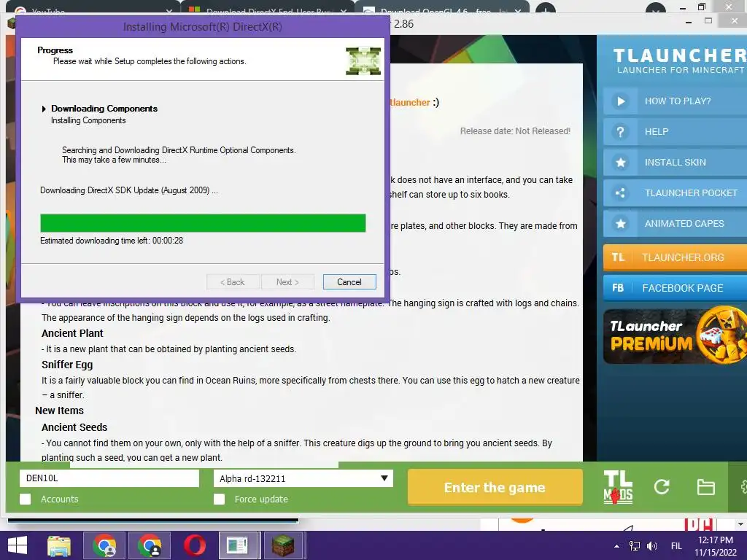Viewport: 747px width, 560px height.
Task: Click the Estimated downloading time left text
Action: point(112,241)
